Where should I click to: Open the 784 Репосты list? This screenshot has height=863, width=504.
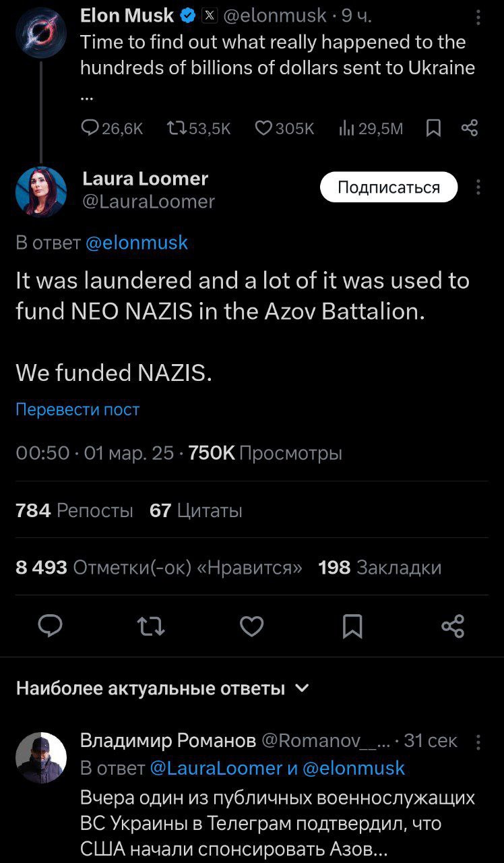point(74,510)
